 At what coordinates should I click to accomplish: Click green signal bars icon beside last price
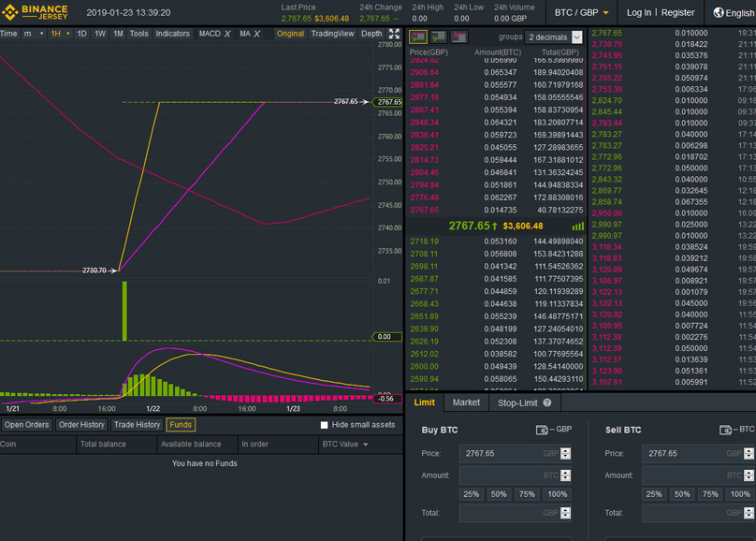click(577, 227)
